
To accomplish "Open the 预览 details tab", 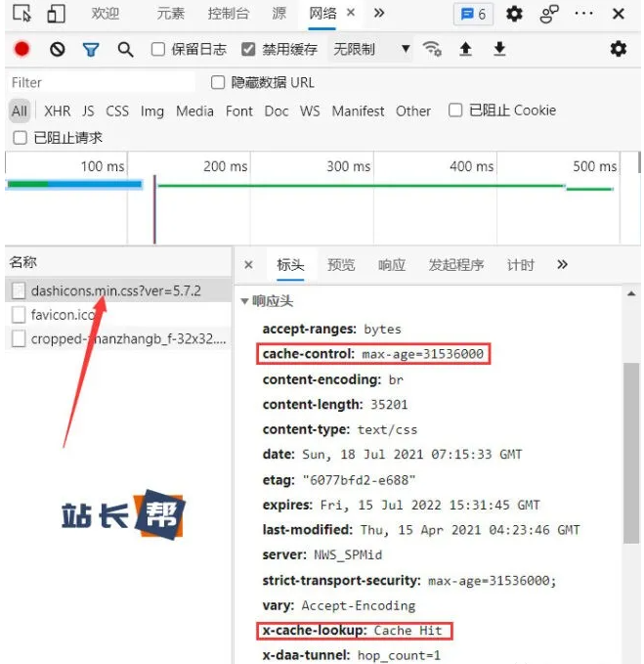I will point(341,265).
